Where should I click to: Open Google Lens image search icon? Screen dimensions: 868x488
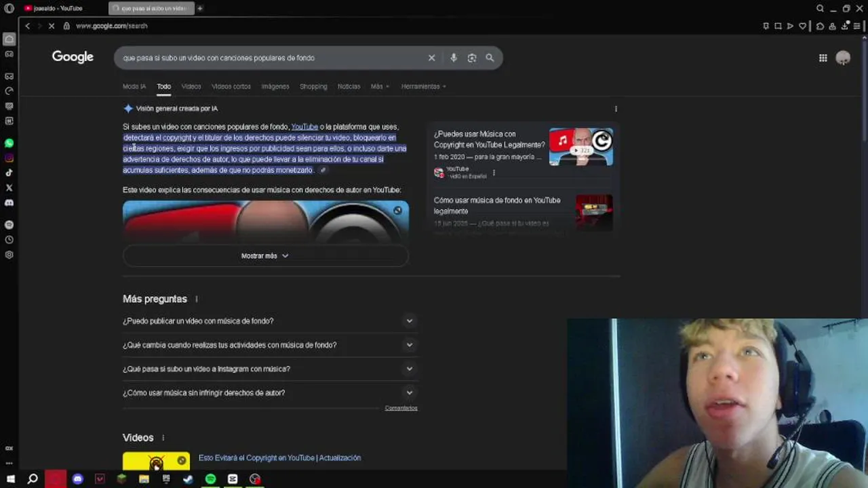pos(472,58)
